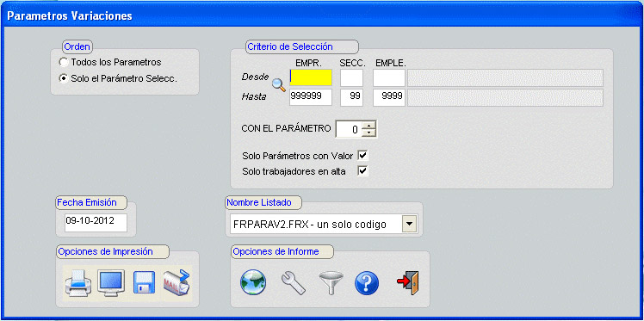Viewport: 644px width, 321px height.
Task: Save report with floppy disk icon
Action: tap(144, 283)
